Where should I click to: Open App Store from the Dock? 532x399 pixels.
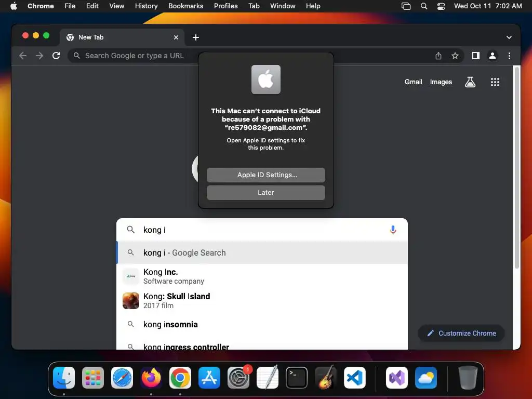point(209,378)
